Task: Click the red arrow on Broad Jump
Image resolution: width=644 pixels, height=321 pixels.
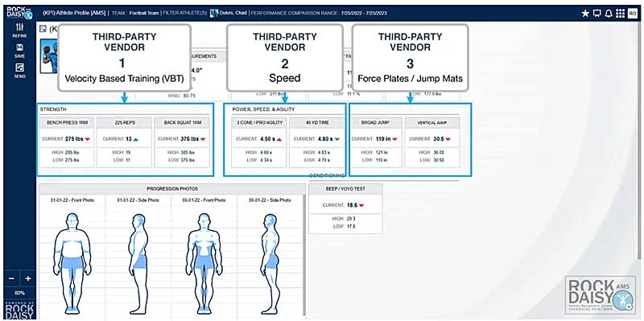Action: 394,139
